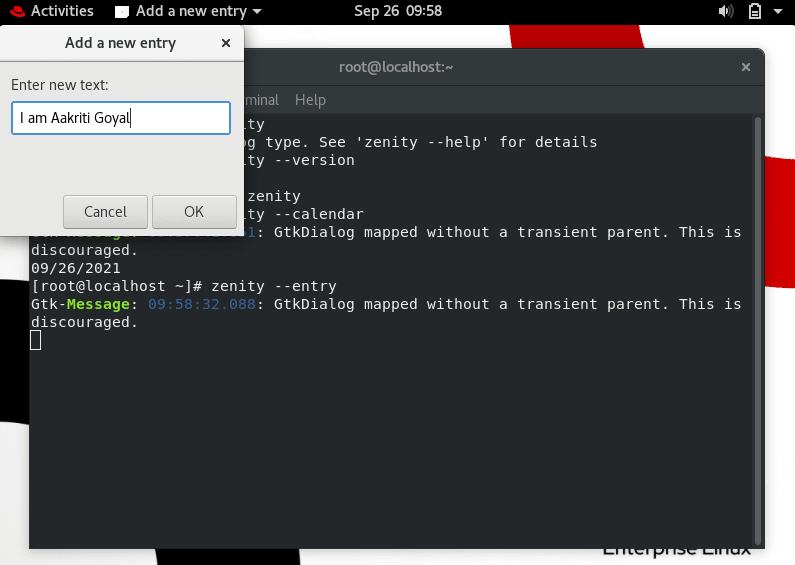Screen dimensions: 795x565
Task: Open the Terminal menu in the terminal window
Action: pos(261,100)
